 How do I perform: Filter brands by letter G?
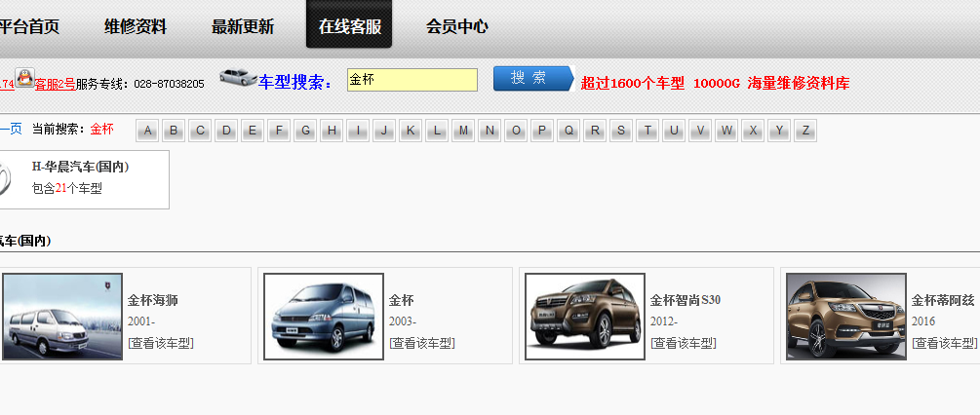tap(305, 132)
